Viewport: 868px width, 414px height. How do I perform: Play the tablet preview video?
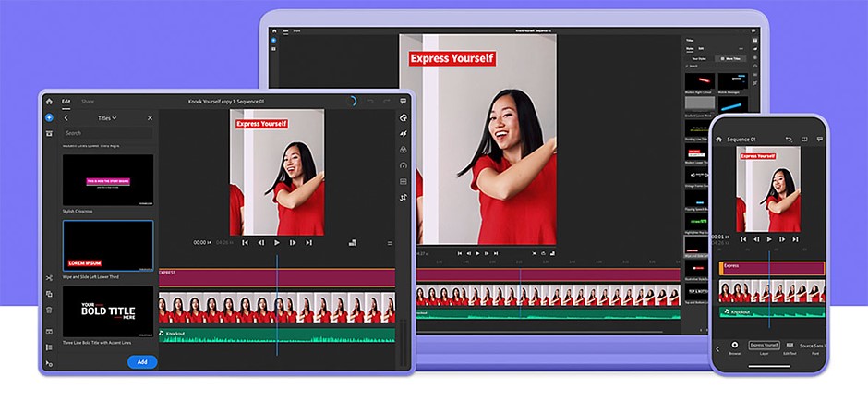[x=277, y=243]
